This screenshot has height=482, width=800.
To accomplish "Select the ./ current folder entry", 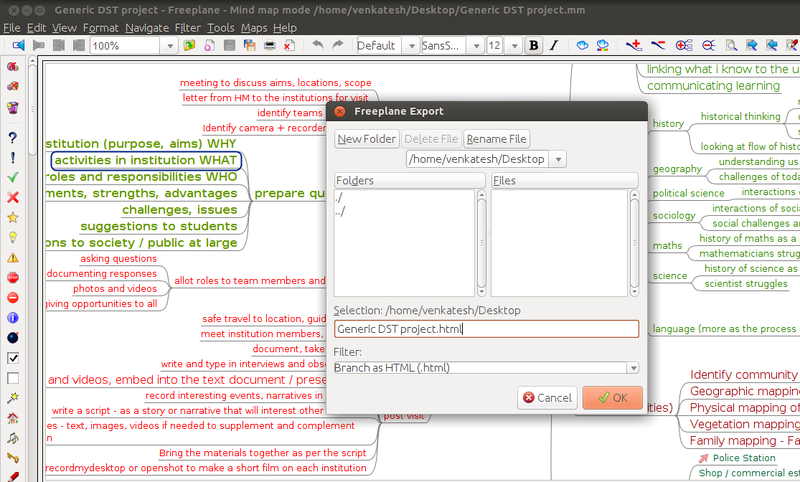I will pyautogui.click(x=339, y=197).
